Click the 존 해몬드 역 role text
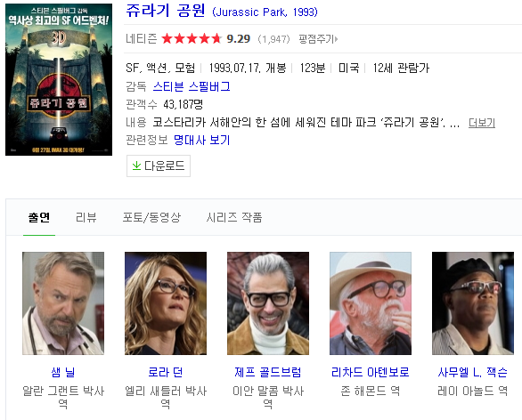The height and width of the screenshot is (420, 522). [x=371, y=391]
